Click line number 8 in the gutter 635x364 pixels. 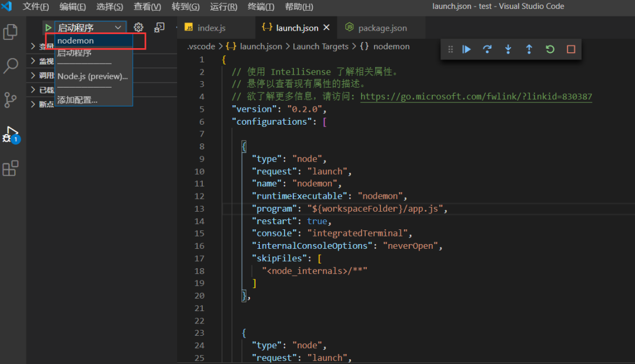(202, 146)
